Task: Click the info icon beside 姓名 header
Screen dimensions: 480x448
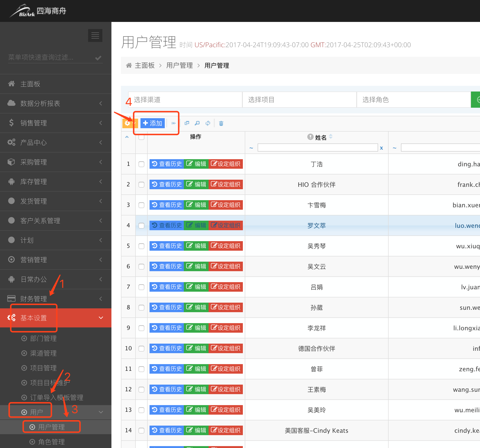Action: pos(310,137)
